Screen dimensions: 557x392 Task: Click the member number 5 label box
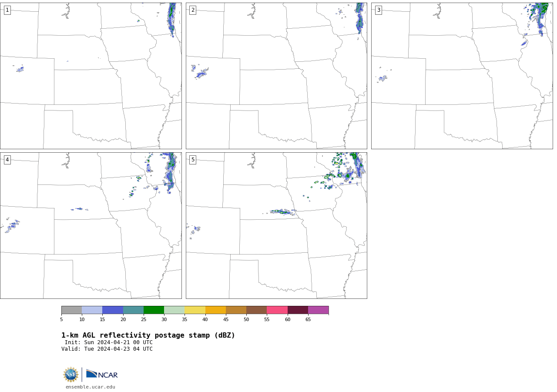[x=193, y=160]
